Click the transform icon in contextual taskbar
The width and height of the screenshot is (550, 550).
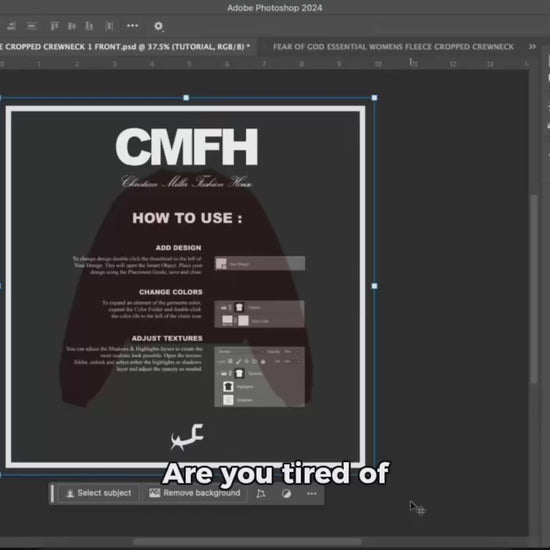coord(261,494)
